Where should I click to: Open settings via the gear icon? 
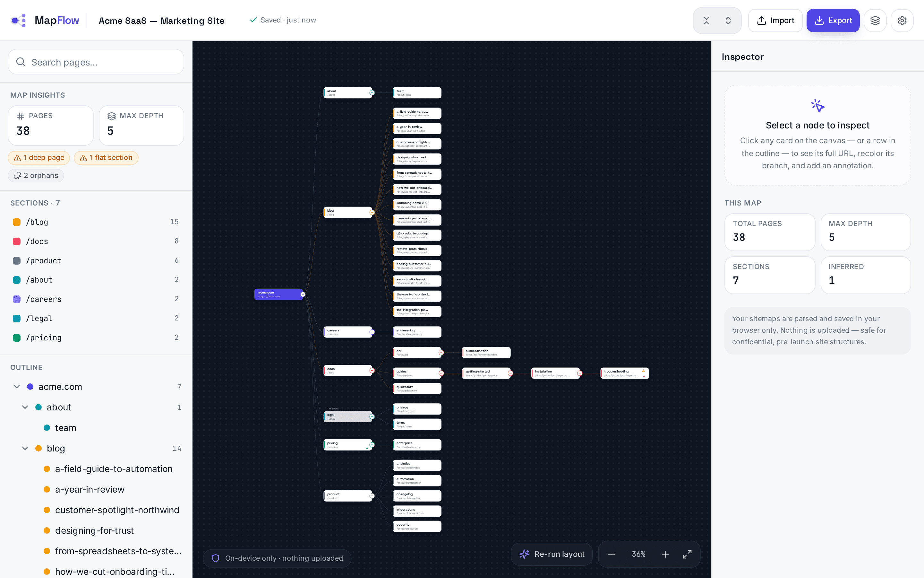click(x=902, y=21)
